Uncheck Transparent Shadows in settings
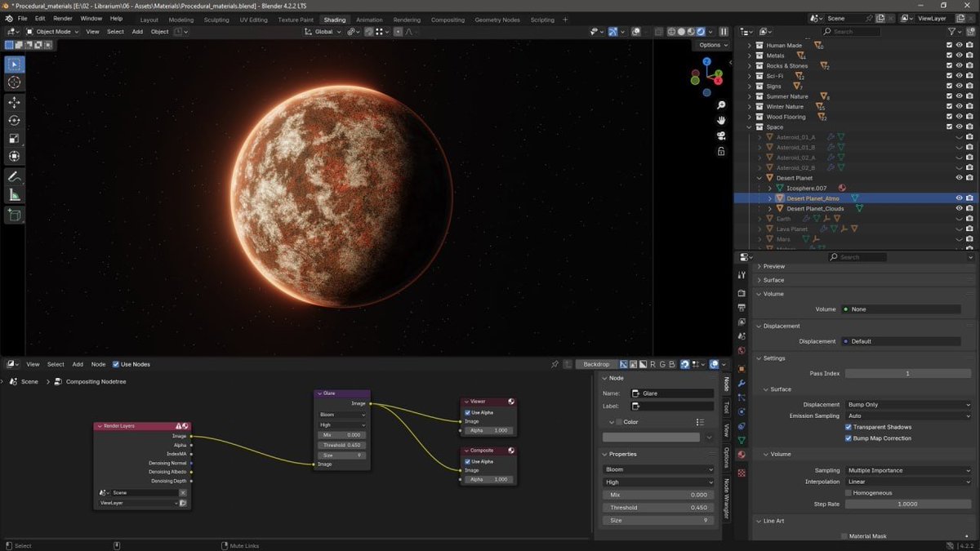The image size is (980, 551). pyautogui.click(x=847, y=426)
